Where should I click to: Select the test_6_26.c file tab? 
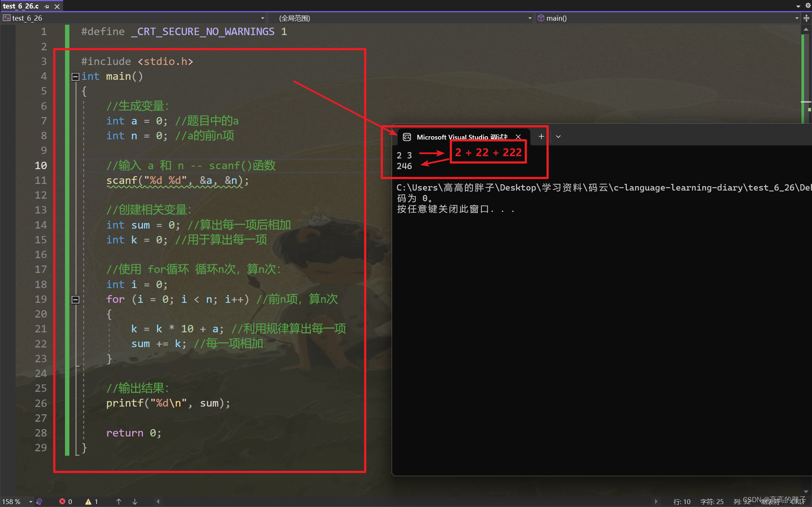click(x=21, y=6)
